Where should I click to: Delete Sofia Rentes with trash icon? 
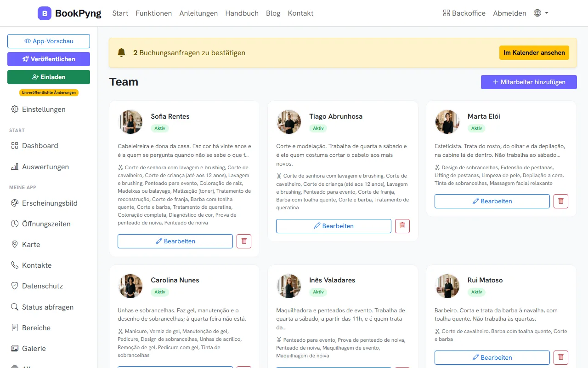click(244, 241)
